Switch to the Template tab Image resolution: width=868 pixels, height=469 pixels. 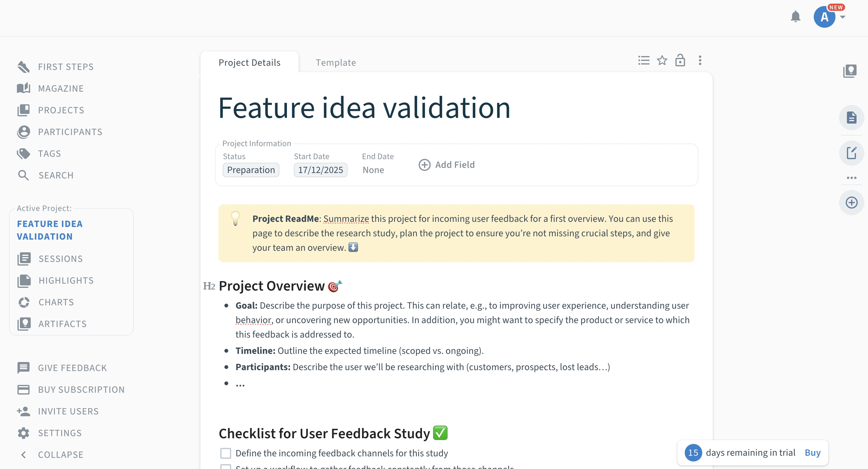(x=336, y=62)
